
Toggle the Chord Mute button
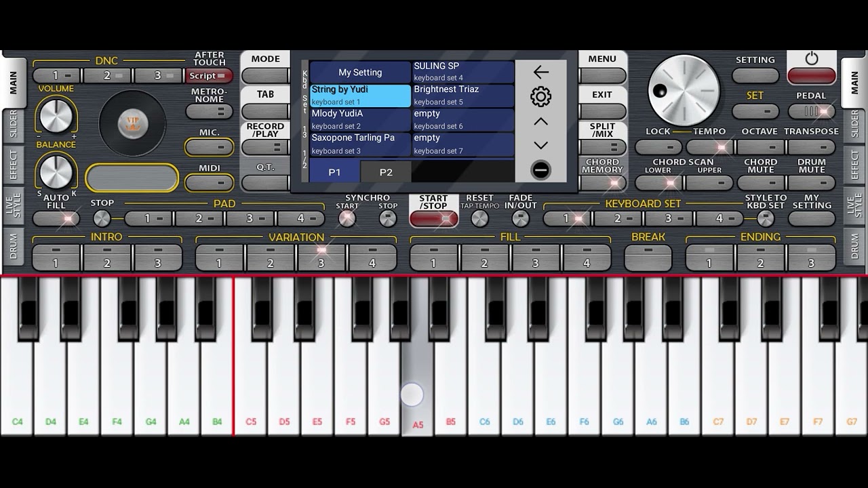761,183
